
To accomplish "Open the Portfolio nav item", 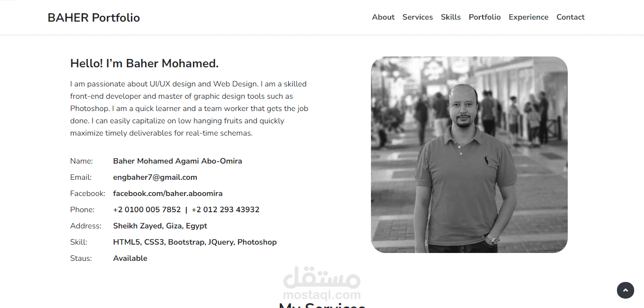I will [x=485, y=17].
